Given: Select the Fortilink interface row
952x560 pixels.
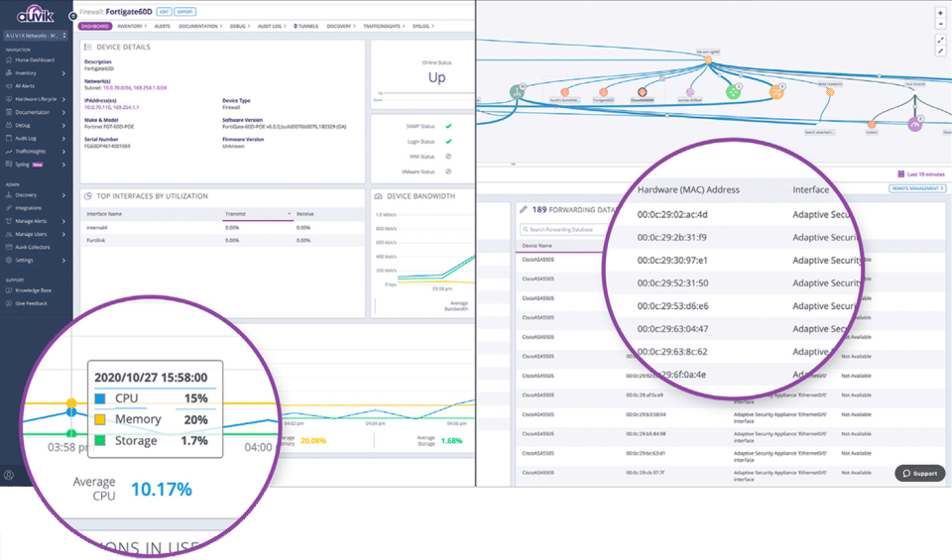Looking at the screenshot, I should (223, 240).
